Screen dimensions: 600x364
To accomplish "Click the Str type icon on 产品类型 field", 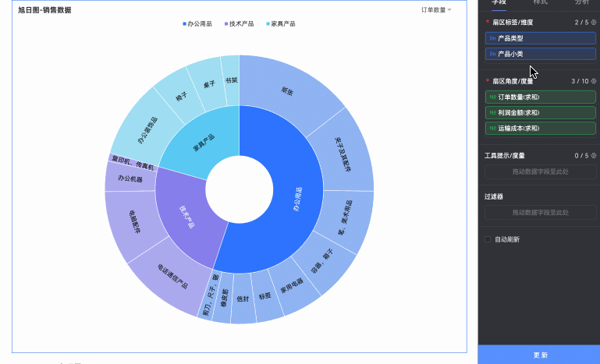I will pos(493,38).
